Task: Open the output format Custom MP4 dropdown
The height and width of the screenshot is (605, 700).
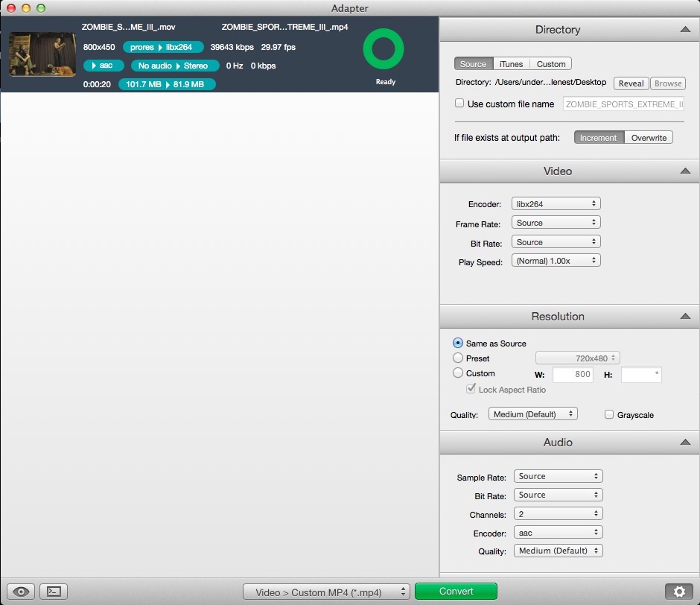Action: tap(326, 592)
